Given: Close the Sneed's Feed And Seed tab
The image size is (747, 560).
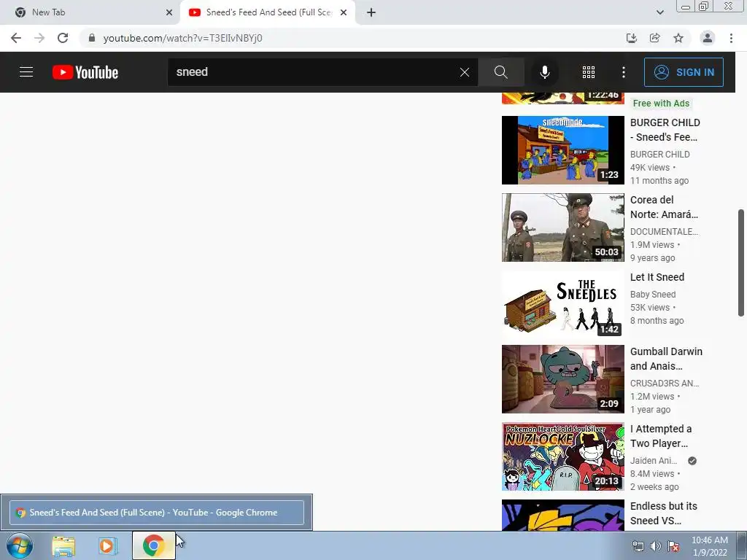Looking at the screenshot, I should coord(344,12).
